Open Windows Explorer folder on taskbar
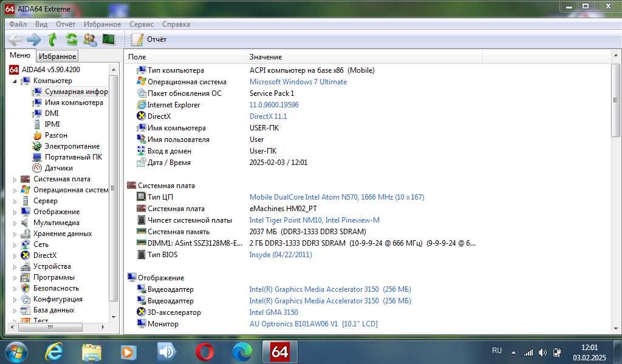Screen dimensions: 622x364 92,352
